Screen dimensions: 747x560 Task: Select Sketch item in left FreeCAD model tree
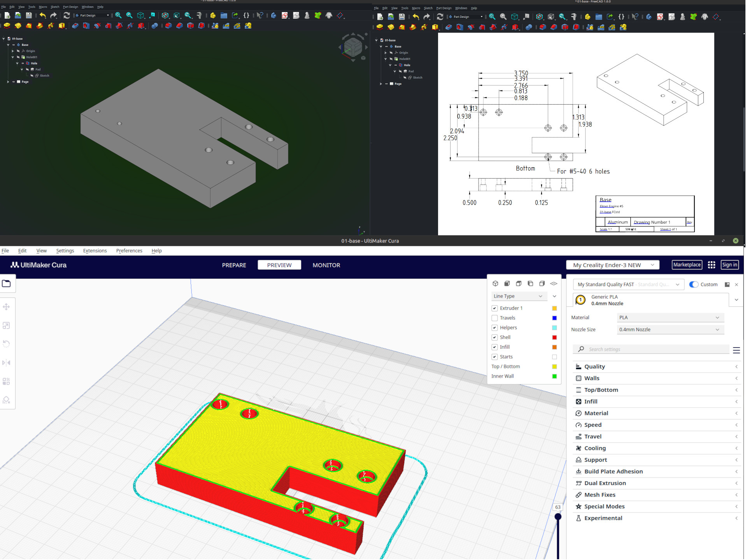[44, 76]
